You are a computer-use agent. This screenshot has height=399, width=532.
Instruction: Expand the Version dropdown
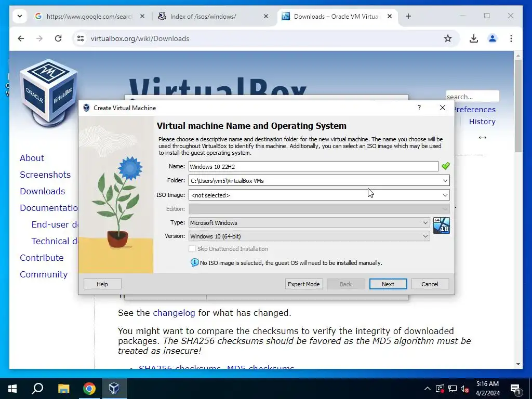point(425,236)
